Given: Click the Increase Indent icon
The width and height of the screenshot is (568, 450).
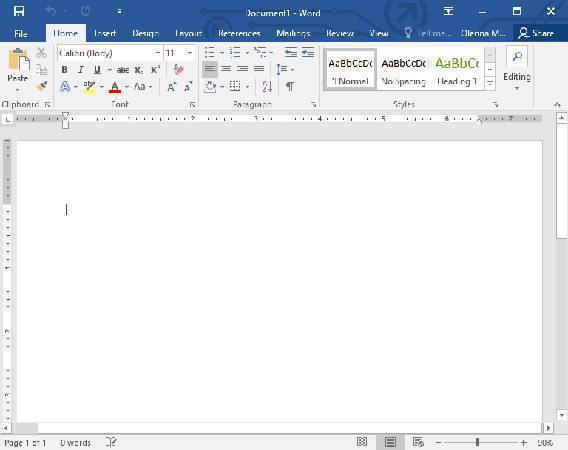Looking at the screenshot, I should [308, 53].
